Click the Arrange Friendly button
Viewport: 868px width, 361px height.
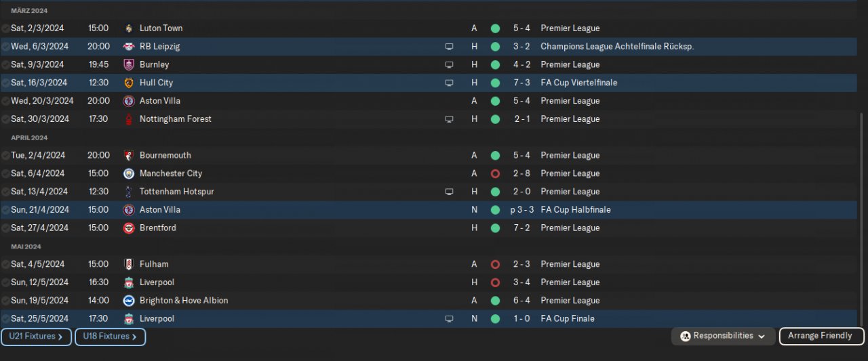(x=821, y=336)
